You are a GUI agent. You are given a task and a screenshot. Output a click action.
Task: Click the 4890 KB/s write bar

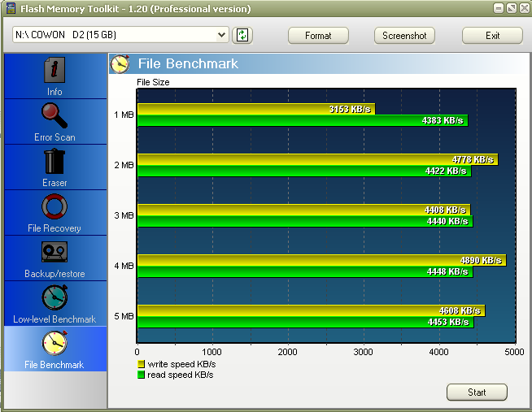[x=321, y=261]
